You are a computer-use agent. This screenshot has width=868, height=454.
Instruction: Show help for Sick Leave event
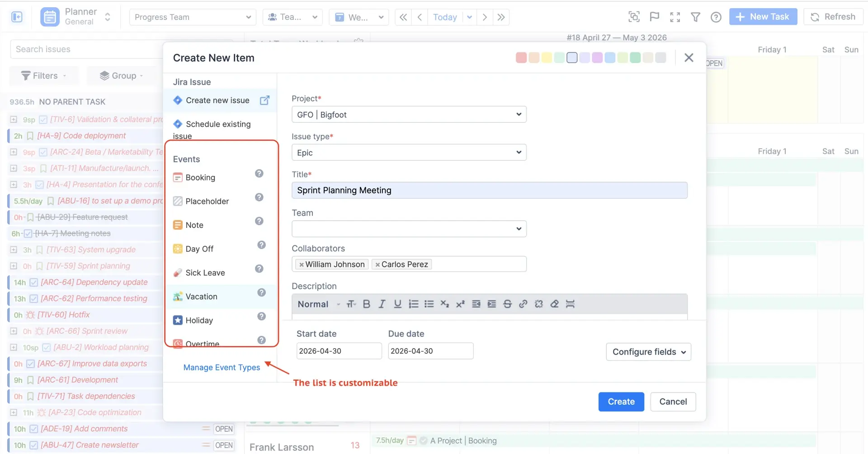(x=259, y=269)
